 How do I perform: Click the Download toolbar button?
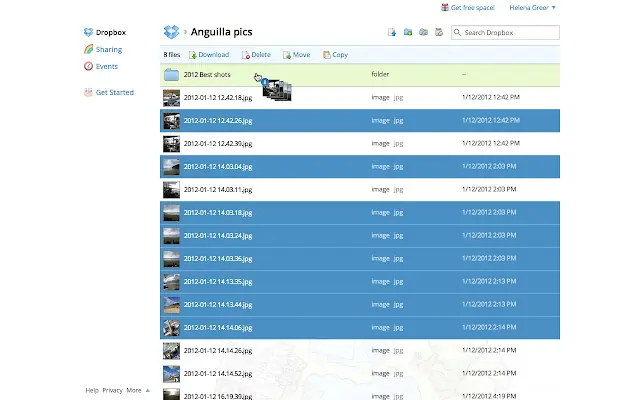[209, 55]
